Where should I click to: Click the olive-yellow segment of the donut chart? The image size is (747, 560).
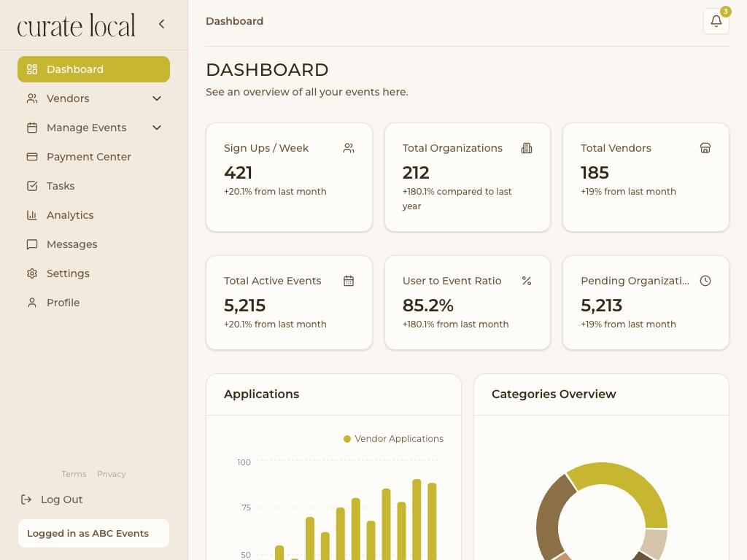tap(627, 483)
